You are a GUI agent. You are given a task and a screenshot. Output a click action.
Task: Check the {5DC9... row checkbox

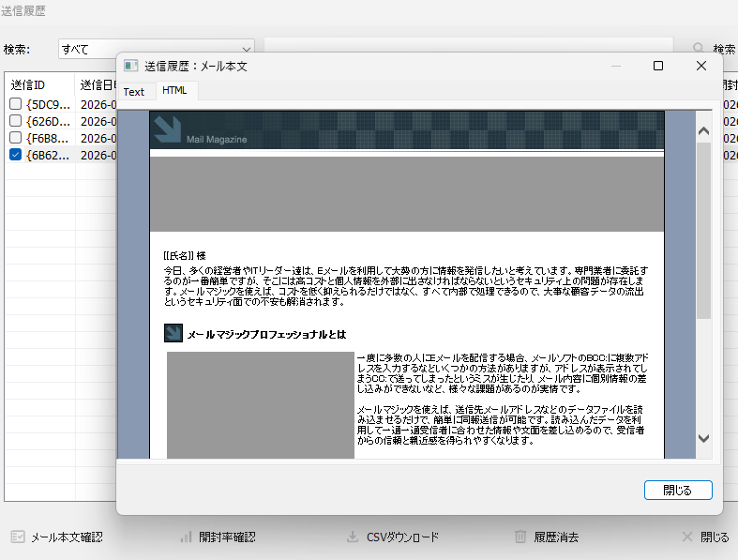pyautogui.click(x=16, y=104)
